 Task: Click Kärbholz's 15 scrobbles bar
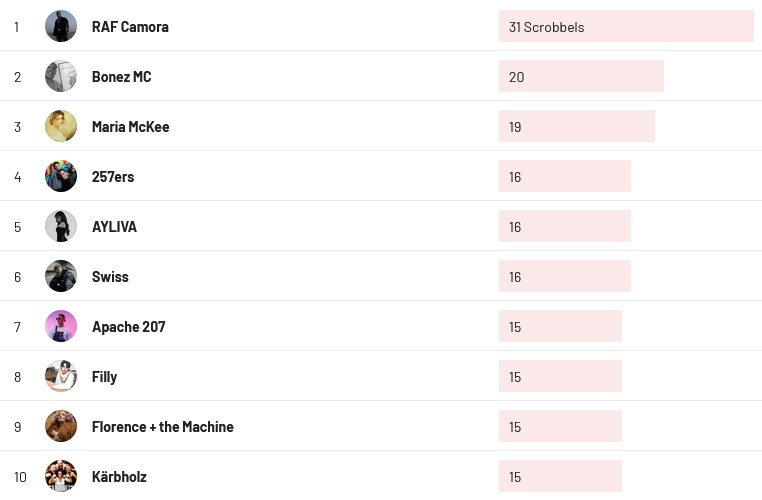560,477
